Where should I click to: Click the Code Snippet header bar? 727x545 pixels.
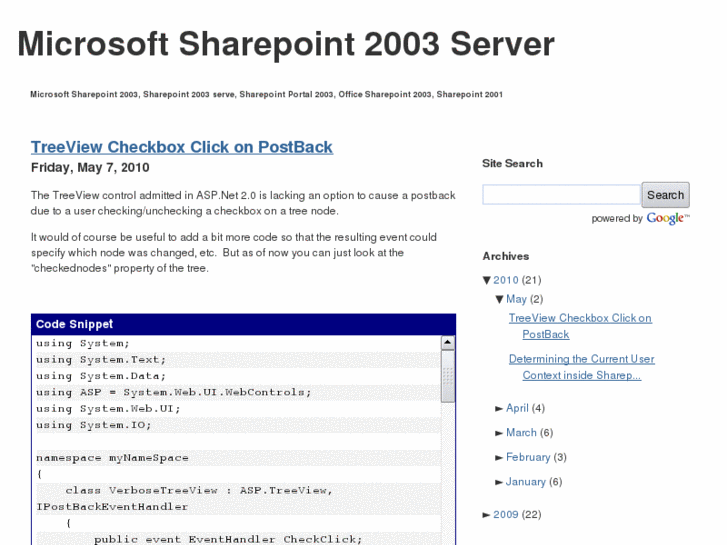[243, 324]
